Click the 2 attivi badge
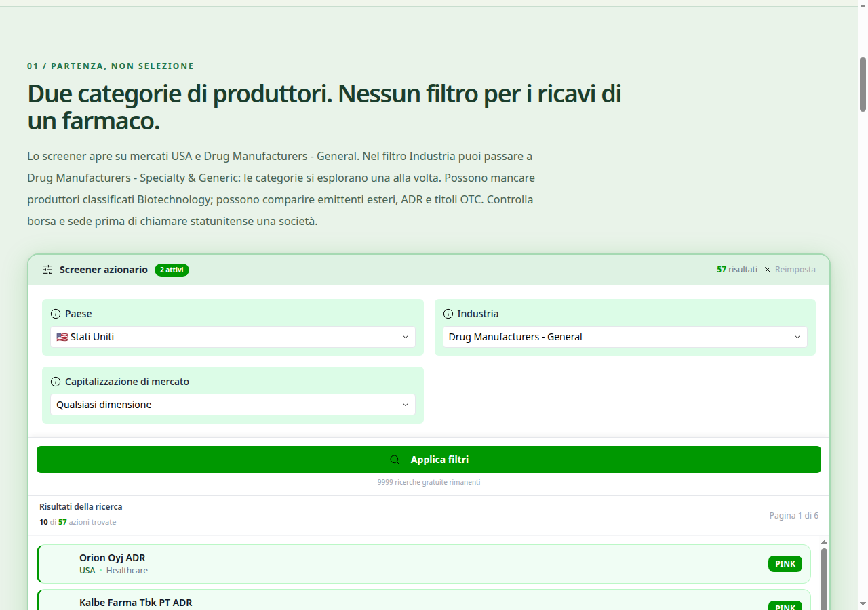This screenshot has height=610, width=868. pyautogui.click(x=172, y=270)
